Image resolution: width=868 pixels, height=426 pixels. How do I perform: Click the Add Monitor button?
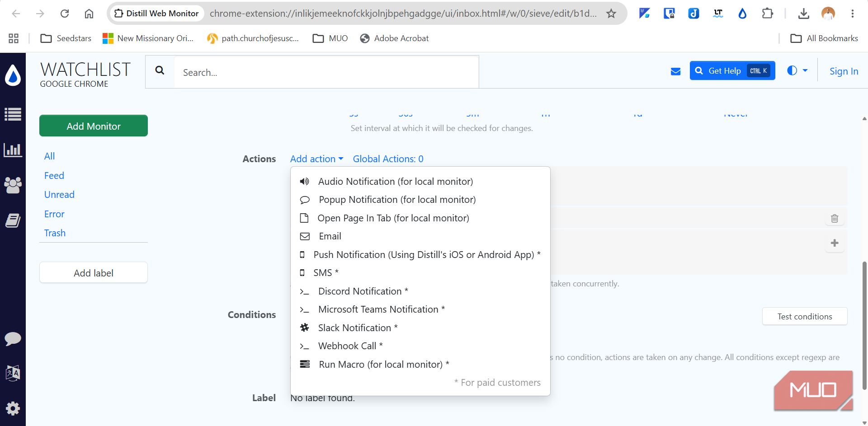pyautogui.click(x=94, y=126)
